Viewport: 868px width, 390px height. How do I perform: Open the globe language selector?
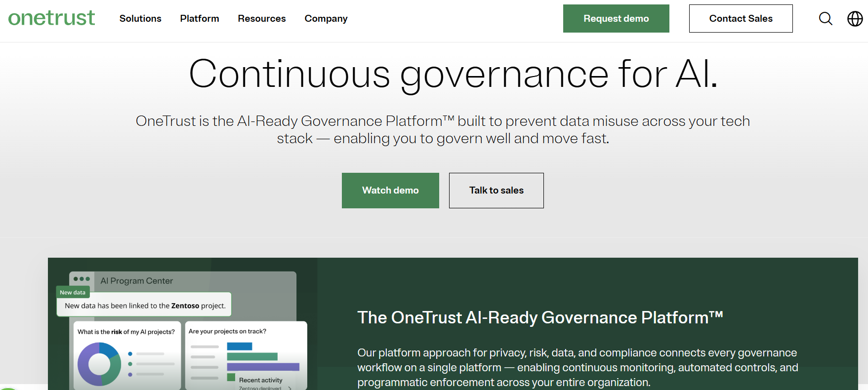(x=855, y=19)
